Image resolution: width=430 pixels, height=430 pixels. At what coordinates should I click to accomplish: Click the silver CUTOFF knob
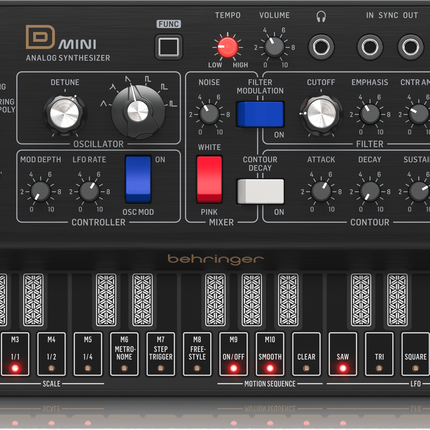(x=321, y=113)
